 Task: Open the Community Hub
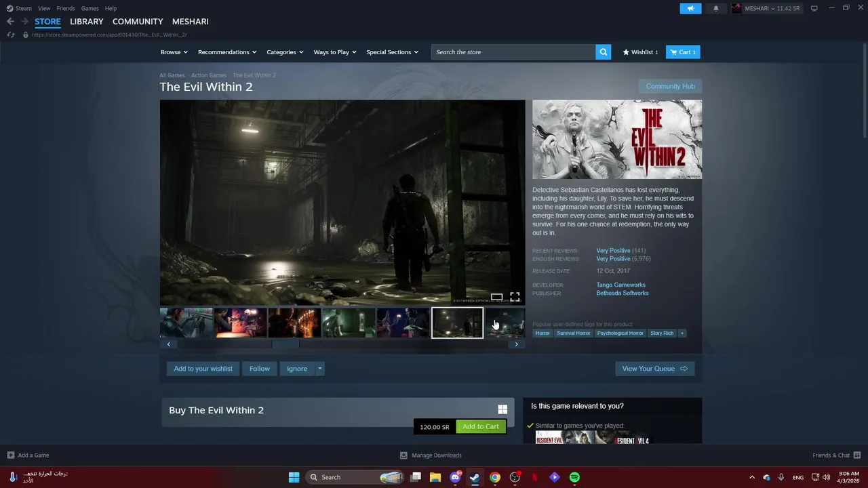coord(670,86)
